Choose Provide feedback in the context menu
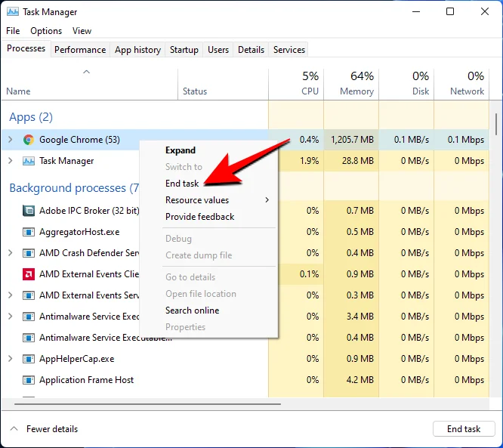This screenshot has height=448, width=503. pos(200,217)
